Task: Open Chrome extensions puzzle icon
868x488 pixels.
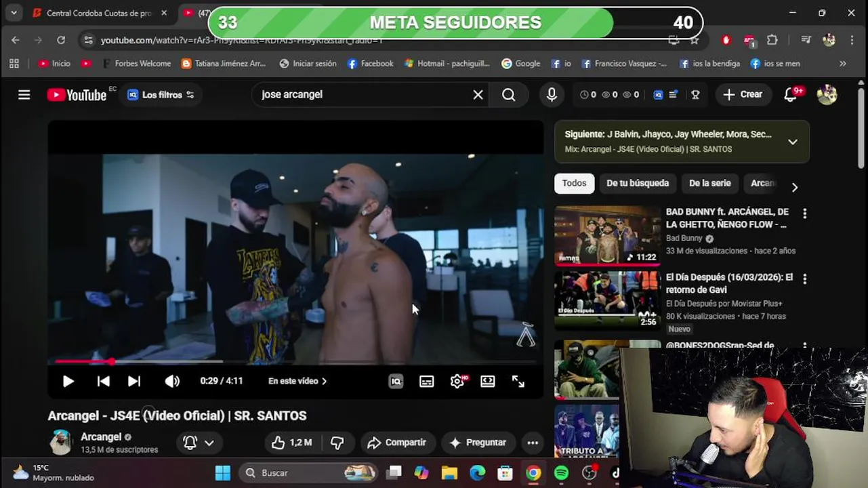Action: 772,41
